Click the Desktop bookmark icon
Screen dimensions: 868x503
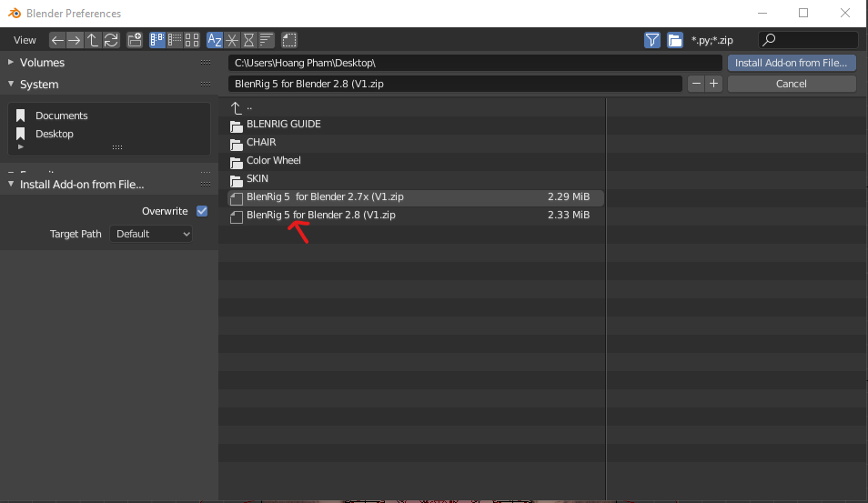21,134
